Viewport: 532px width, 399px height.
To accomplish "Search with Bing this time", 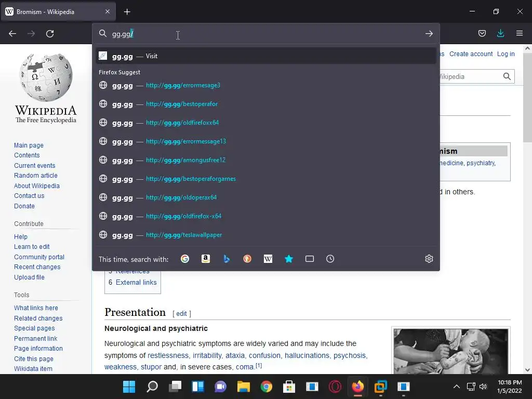I will click(227, 259).
